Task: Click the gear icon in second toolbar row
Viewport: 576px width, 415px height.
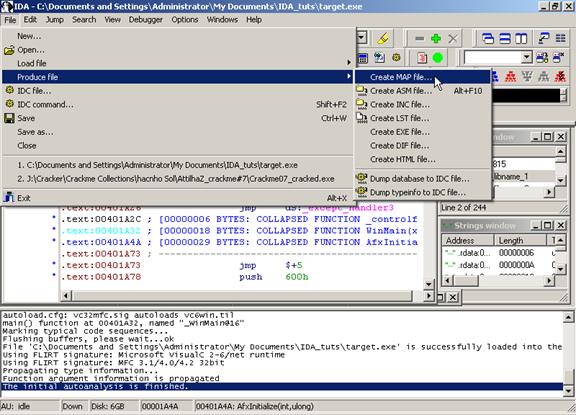Action: (396, 58)
